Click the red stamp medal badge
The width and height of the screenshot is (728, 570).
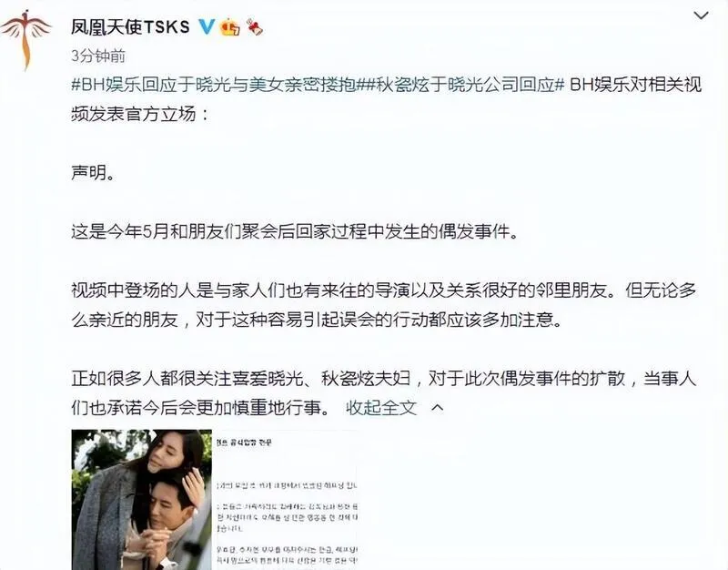(254, 27)
